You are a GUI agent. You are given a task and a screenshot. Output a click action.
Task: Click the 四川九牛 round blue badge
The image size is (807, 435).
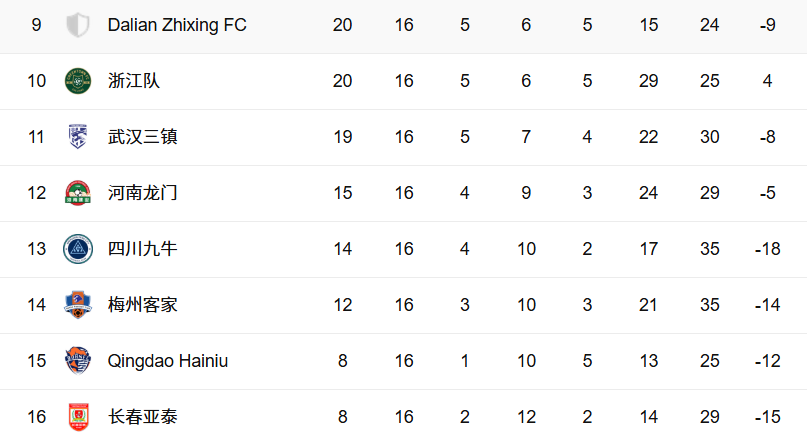[78, 249]
